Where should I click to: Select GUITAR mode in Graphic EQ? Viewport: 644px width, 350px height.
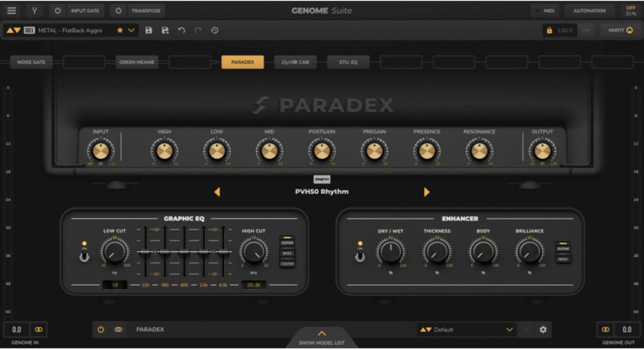click(287, 242)
